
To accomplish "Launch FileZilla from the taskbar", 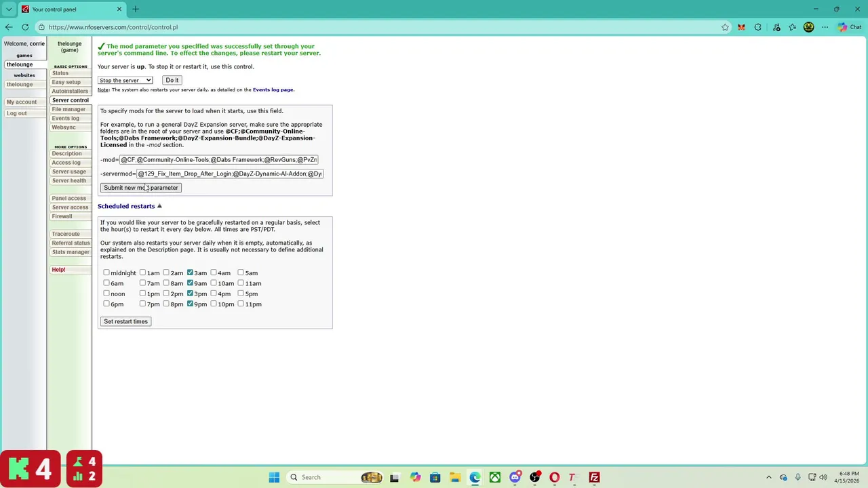I will click(x=594, y=477).
